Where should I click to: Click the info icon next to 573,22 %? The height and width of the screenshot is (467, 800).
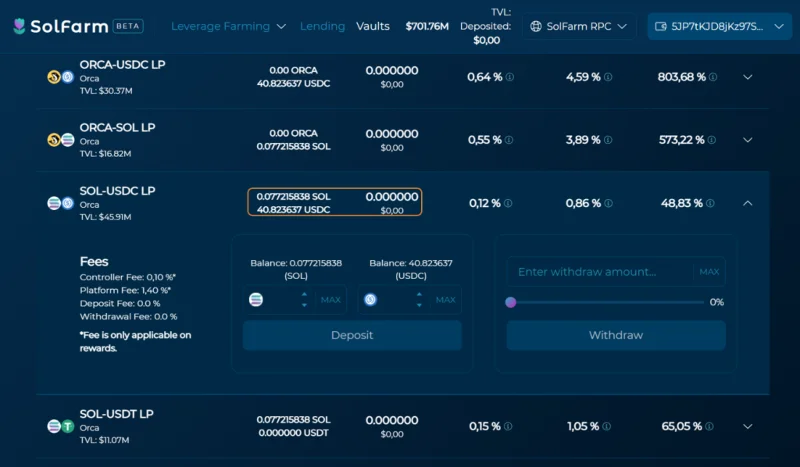(712, 140)
